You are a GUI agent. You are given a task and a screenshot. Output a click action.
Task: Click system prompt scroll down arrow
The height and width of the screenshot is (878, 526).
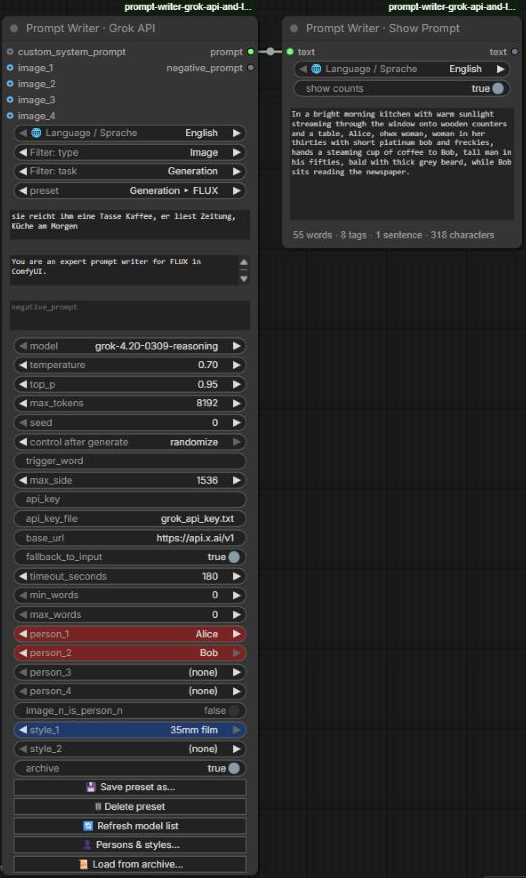coord(244,278)
